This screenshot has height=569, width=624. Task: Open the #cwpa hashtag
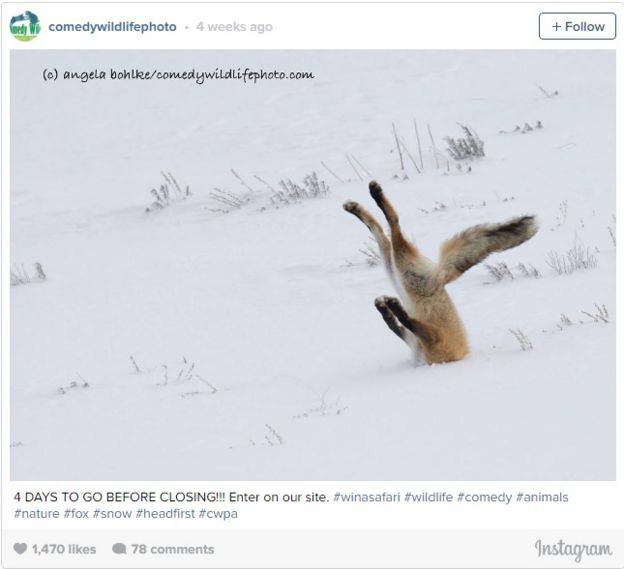point(218,514)
